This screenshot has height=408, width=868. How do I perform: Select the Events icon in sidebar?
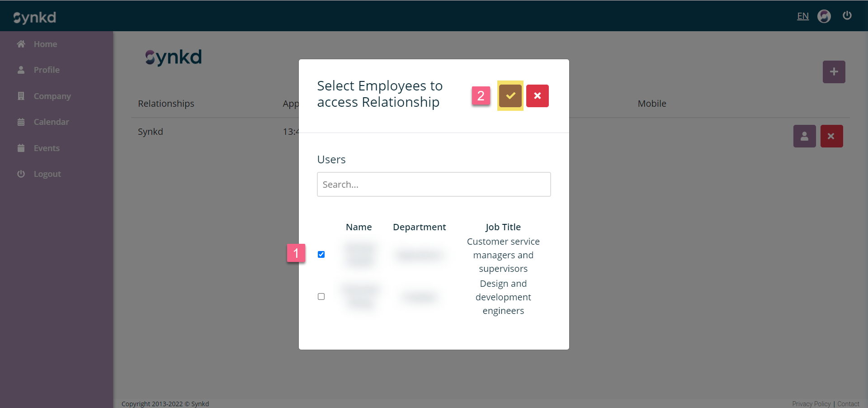click(x=21, y=148)
